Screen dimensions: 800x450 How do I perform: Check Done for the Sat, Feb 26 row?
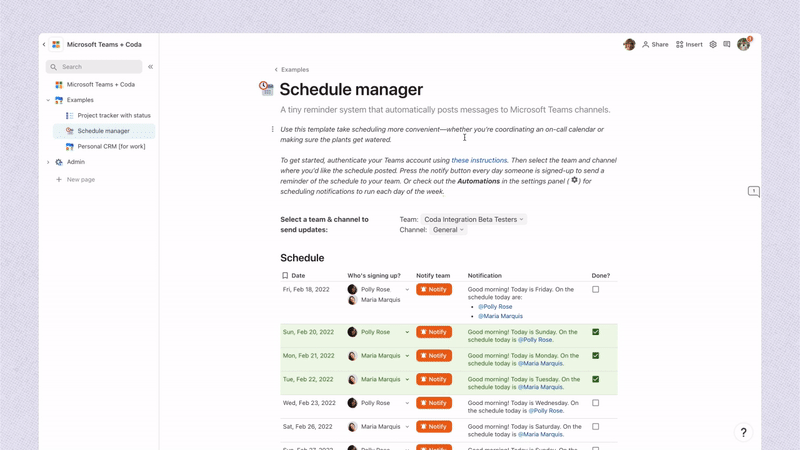tap(595, 427)
